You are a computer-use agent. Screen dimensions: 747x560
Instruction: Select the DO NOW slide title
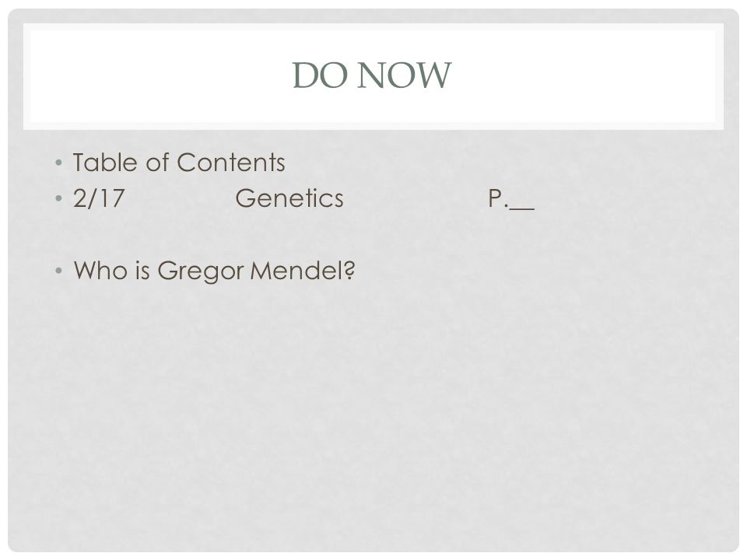tap(372, 75)
